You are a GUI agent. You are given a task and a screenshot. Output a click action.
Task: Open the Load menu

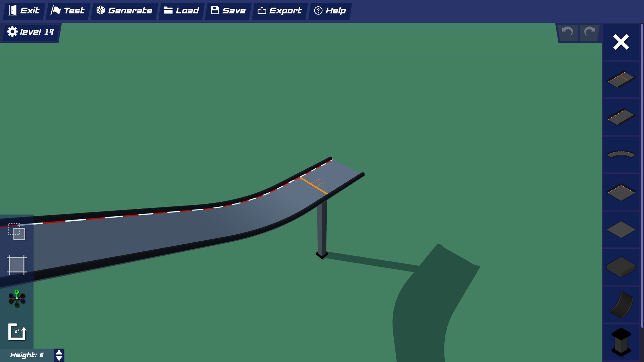click(181, 10)
